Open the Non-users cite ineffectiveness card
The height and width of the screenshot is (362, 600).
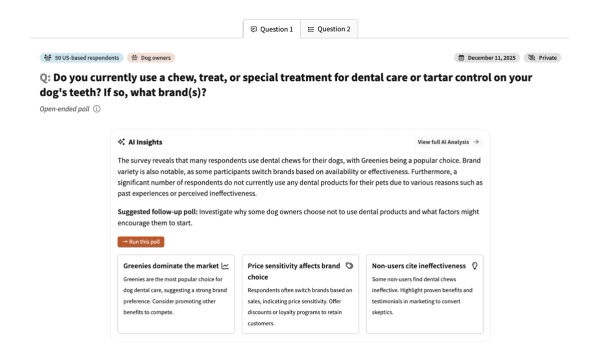tap(425, 294)
